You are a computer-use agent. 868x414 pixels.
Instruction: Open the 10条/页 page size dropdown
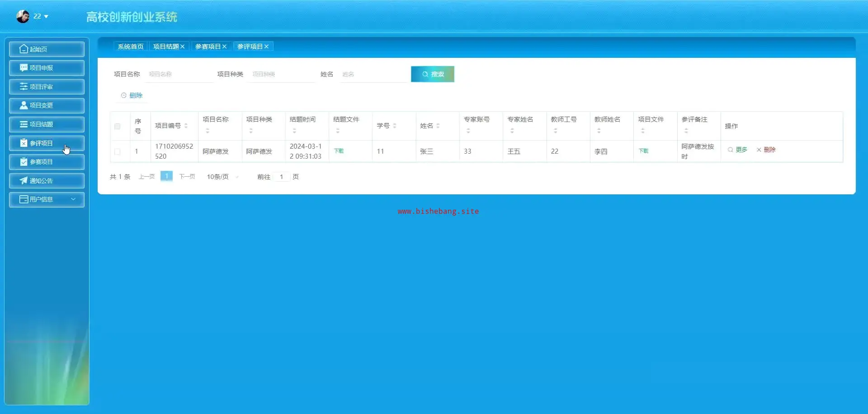(222, 177)
